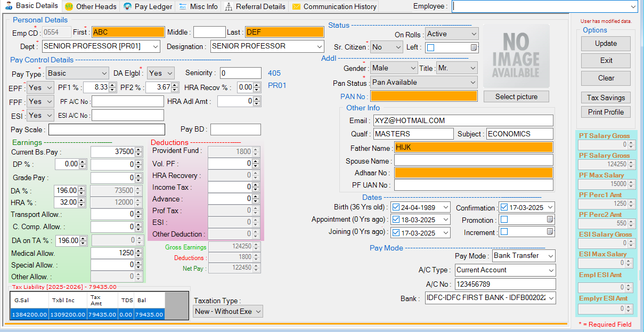The width and height of the screenshot is (644, 332).
Task: Switch to the Other Heads tab
Action: pos(91,6)
